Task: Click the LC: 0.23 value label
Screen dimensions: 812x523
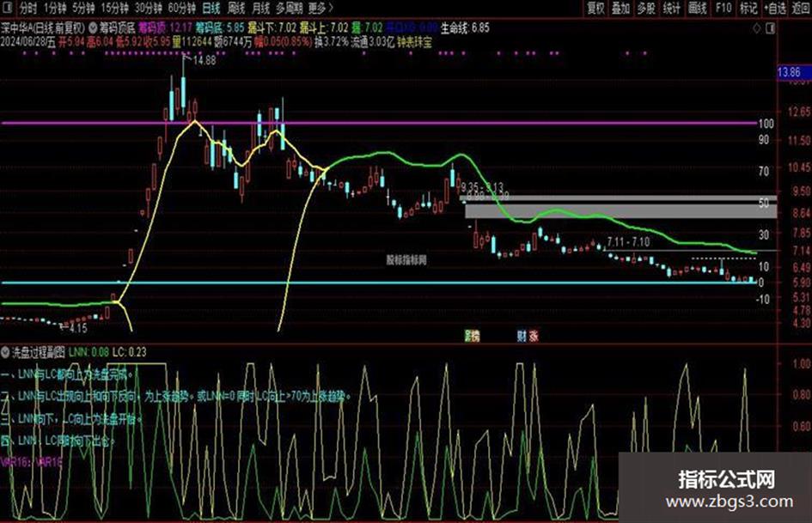Action: (x=129, y=353)
